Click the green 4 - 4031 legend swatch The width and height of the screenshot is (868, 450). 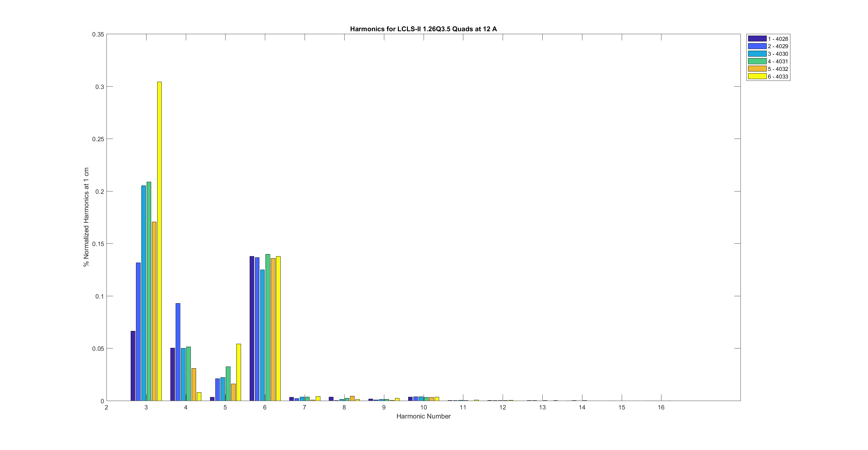tap(757, 61)
